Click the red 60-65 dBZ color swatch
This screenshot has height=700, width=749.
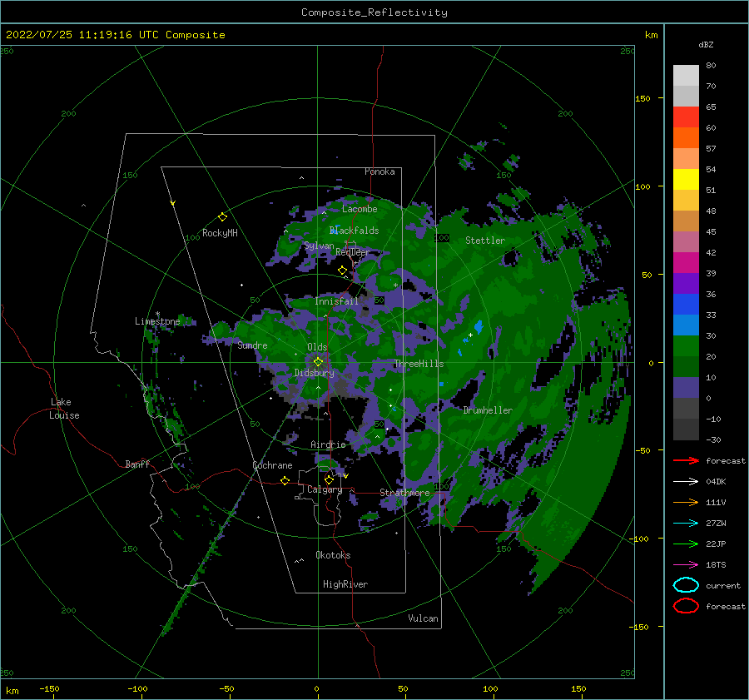tap(686, 117)
